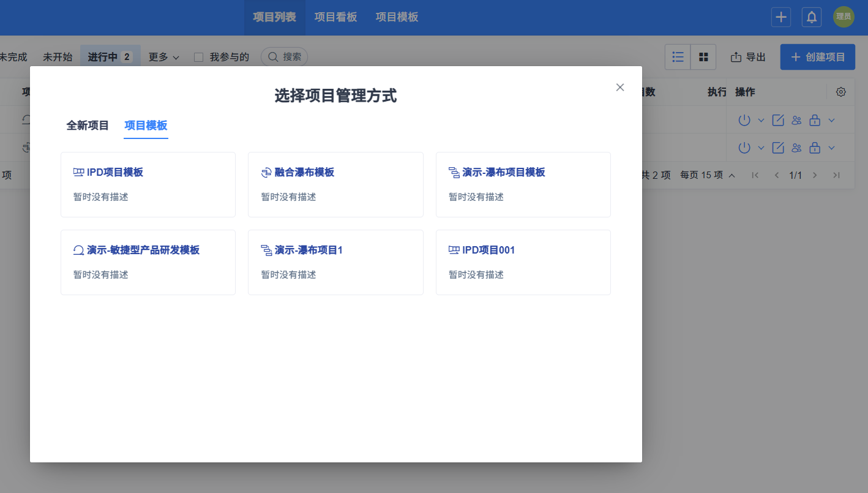Viewport: 868px width, 493px height.
Task: Click the power status icon in second row
Action: click(x=744, y=148)
